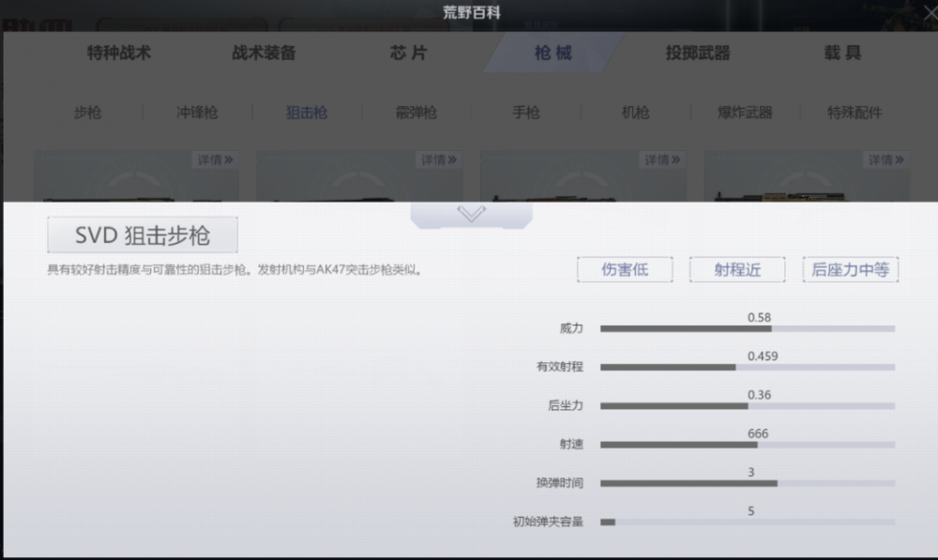This screenshot has width=938, height=560.
Task: Select the first weapon card thumbnail
Action: 136,176
